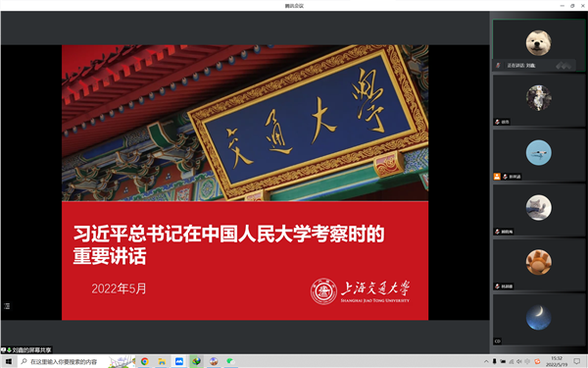This screenshot has width=588, height=368.
Task: Click the orange round icon in system tray
Action: point(537,361)
